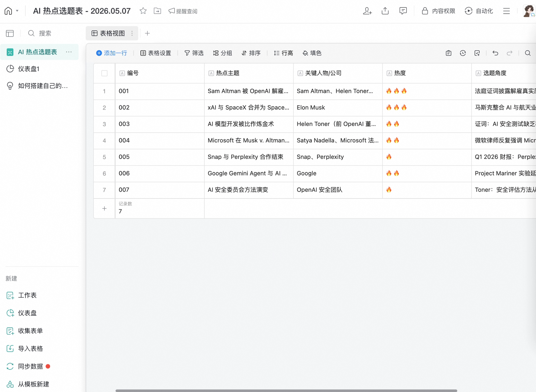Click the 提醒查阅 button
The width and height of the screenshot is (536, 392).
(x=183, y=11)
